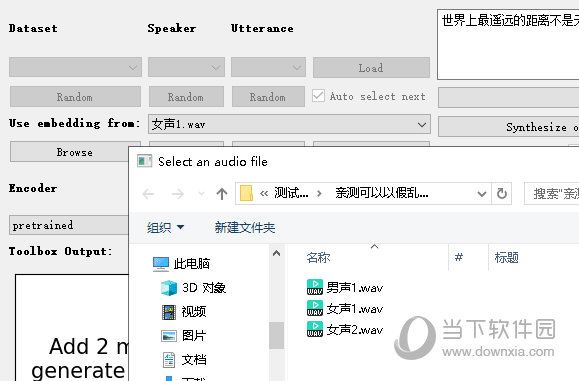
Task: Open the Utterance dropdown
Action: point(268,67)
